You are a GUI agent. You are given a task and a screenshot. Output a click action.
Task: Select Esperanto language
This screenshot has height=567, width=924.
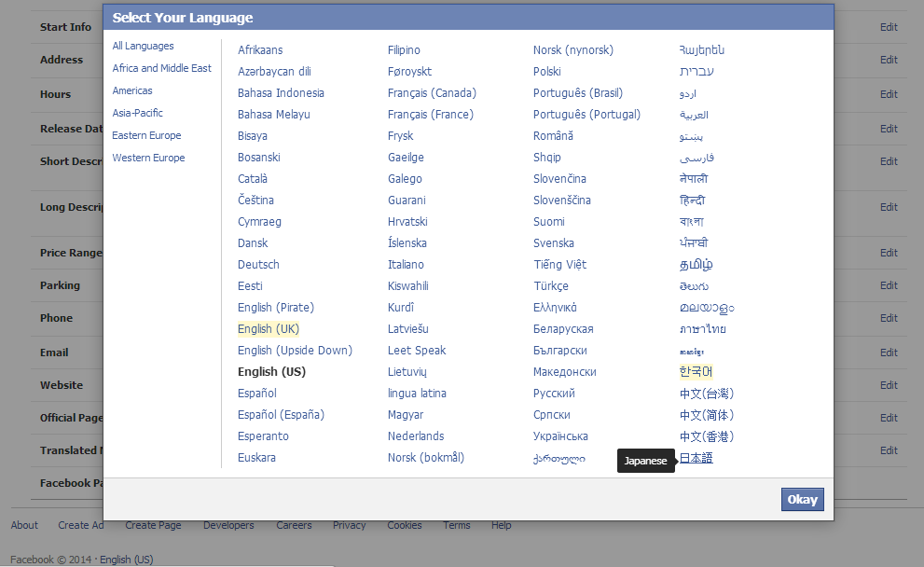click(x=263, y=436)
